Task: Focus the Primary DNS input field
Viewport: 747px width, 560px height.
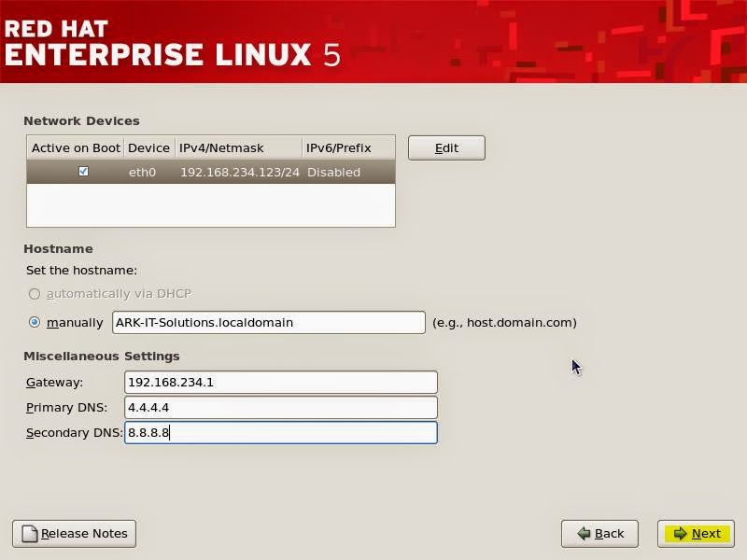Action: click(281, 408)
